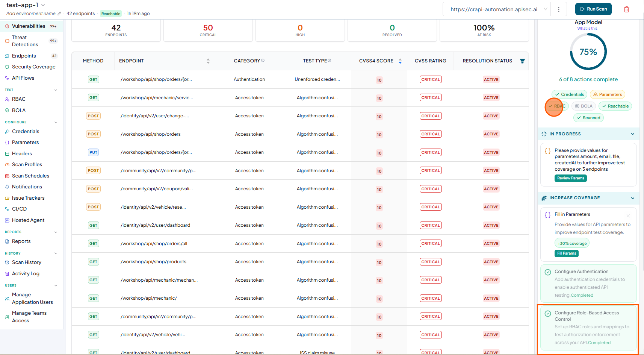Open the What is this link
This screenshot has height=355, width=644.
(x=587, y=29)
